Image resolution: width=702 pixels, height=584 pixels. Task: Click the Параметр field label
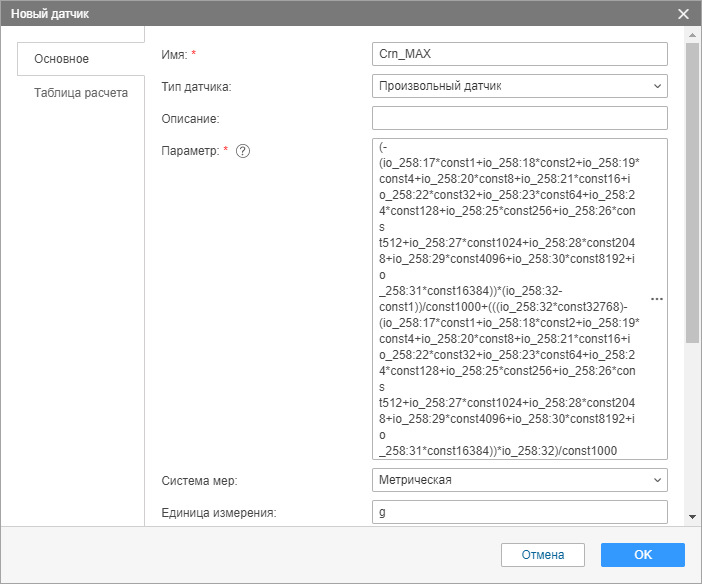tap(188, 151)
